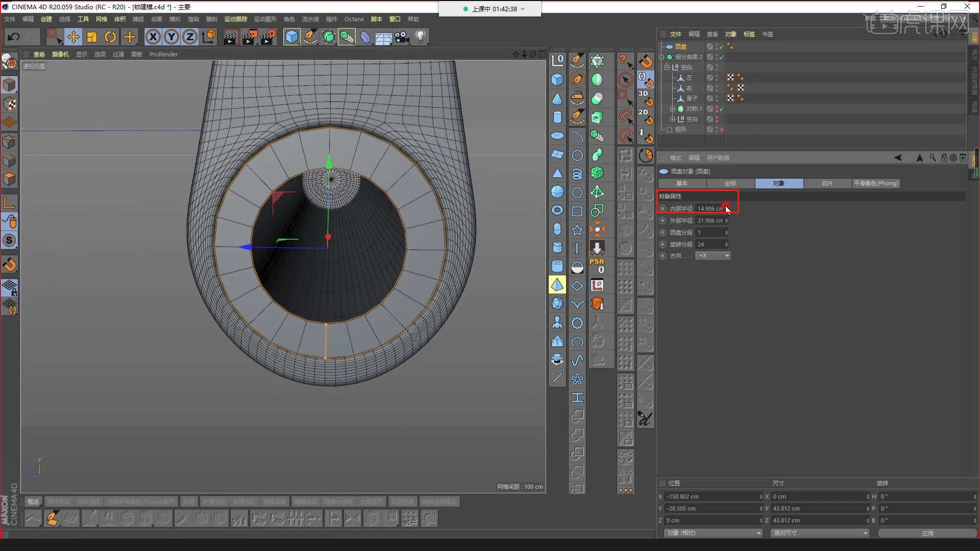
Task: Open the class timer dropdown arrow
Action: tap(523, 9)
